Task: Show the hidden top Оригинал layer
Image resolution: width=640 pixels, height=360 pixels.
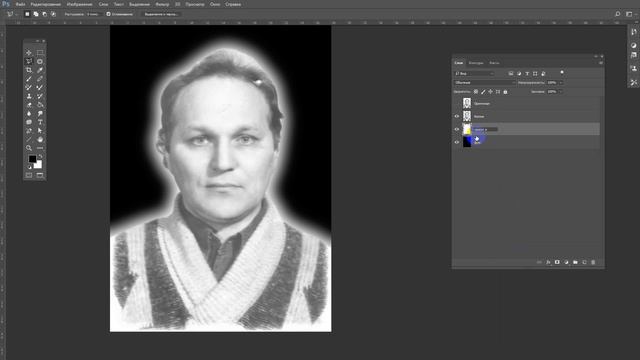Action: click(x=457, y=103)
